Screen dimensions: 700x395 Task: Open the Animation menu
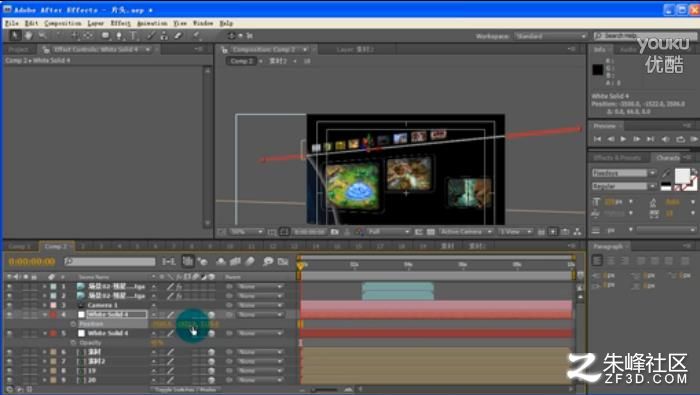tap(152, 23)
